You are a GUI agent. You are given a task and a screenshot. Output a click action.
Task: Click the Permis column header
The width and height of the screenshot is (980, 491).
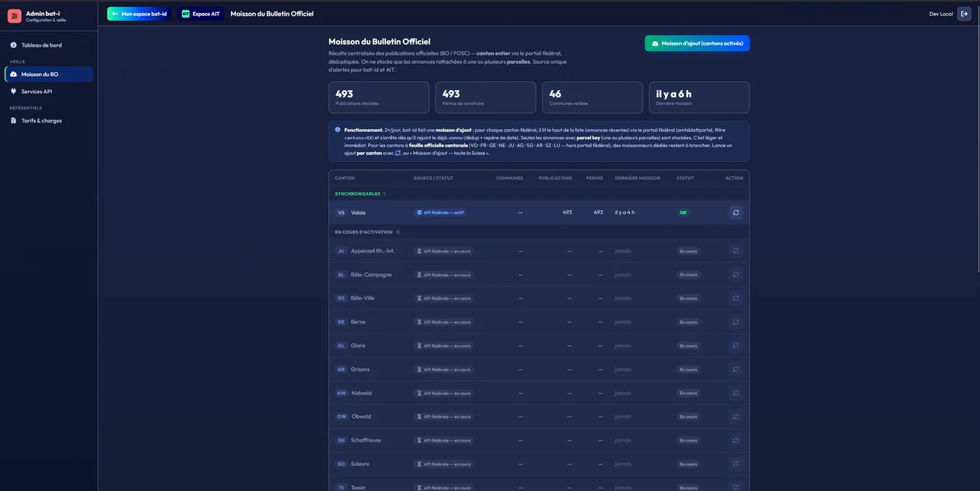coord(594,178)
